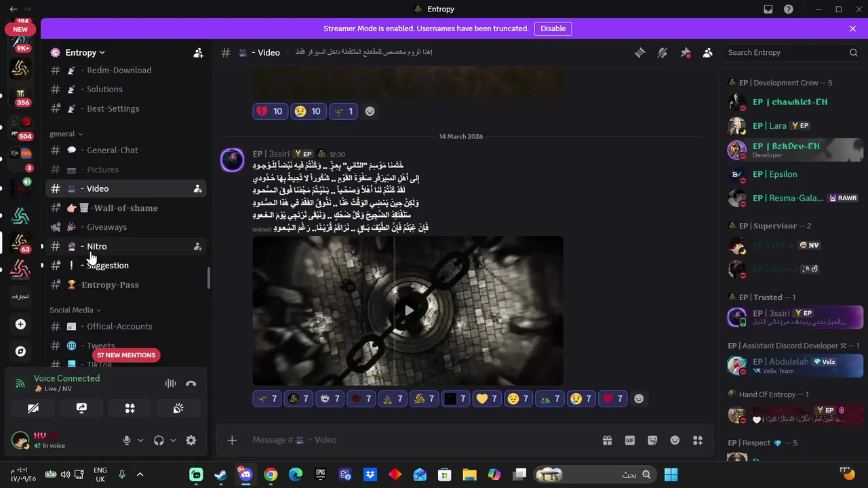Open the emoji picker in message bar
The image size is (868, 488).
(675, 440)
